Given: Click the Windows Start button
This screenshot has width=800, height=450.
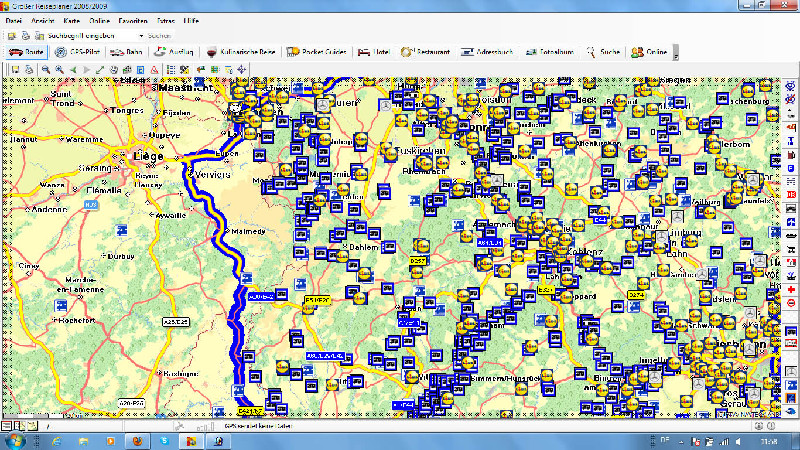Looking at the screenshot, I should tap(15, 441).
